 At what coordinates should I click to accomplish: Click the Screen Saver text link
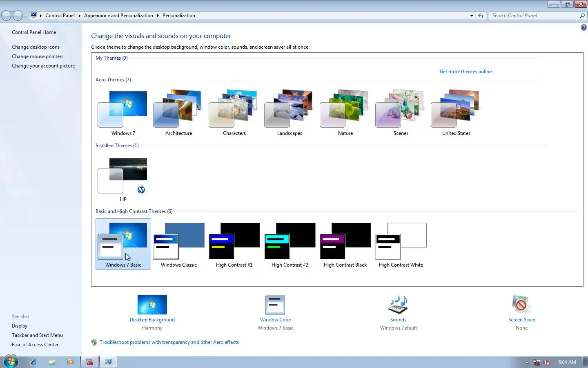[521, 320]
